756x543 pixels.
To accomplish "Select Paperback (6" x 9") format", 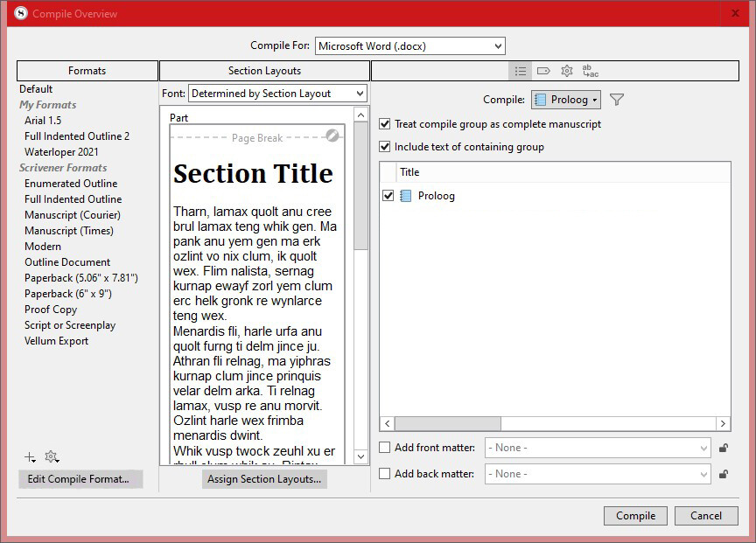I will tap(68, 294).
